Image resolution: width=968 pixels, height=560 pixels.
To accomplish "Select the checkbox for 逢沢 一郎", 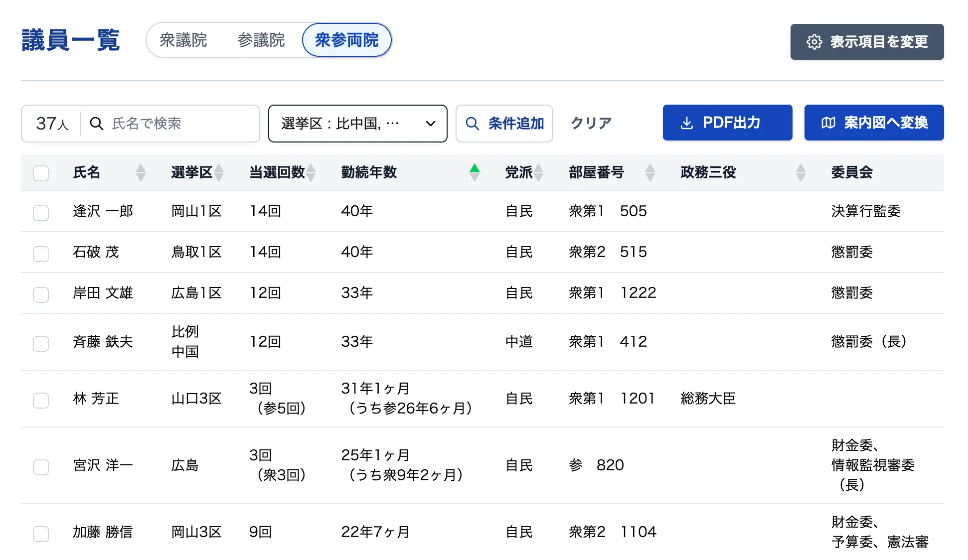I will click(41, 213).
